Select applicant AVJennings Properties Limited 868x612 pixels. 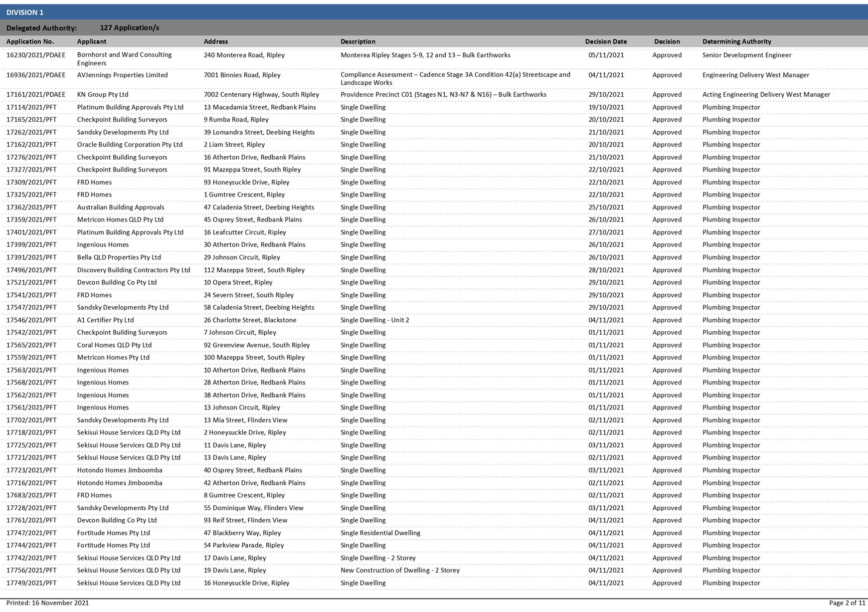click(x=122, y=75)
